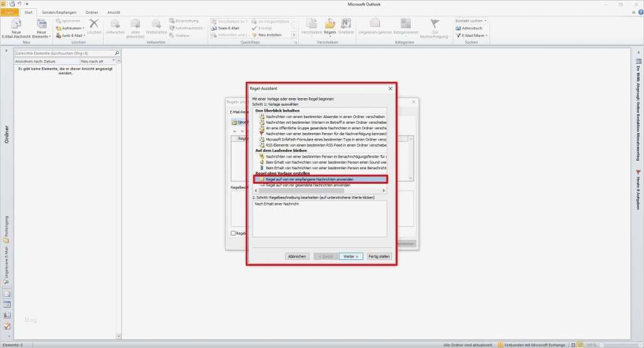Close the Regel-Assistent dialog
The width and height of the screenshot is (644, 348).
pos(390,88)
